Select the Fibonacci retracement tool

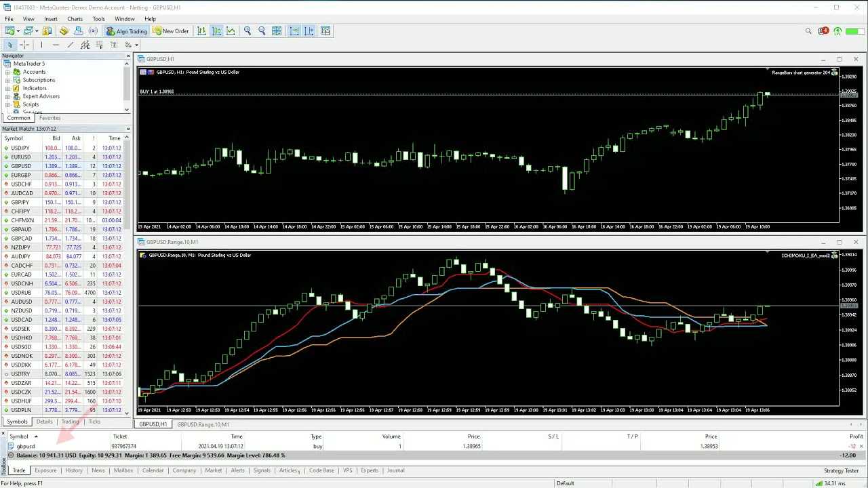point(100,45)
